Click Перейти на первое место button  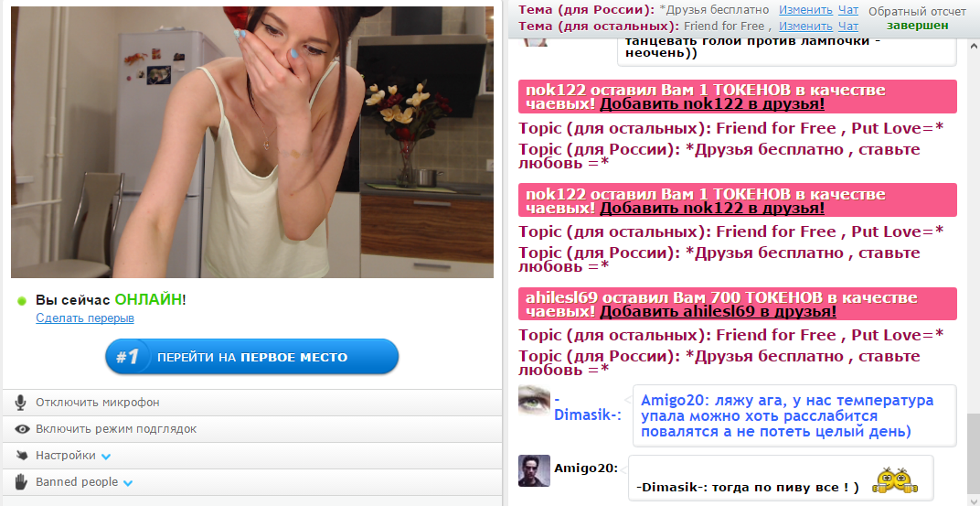pyautogui.click(x=252, y=357)
